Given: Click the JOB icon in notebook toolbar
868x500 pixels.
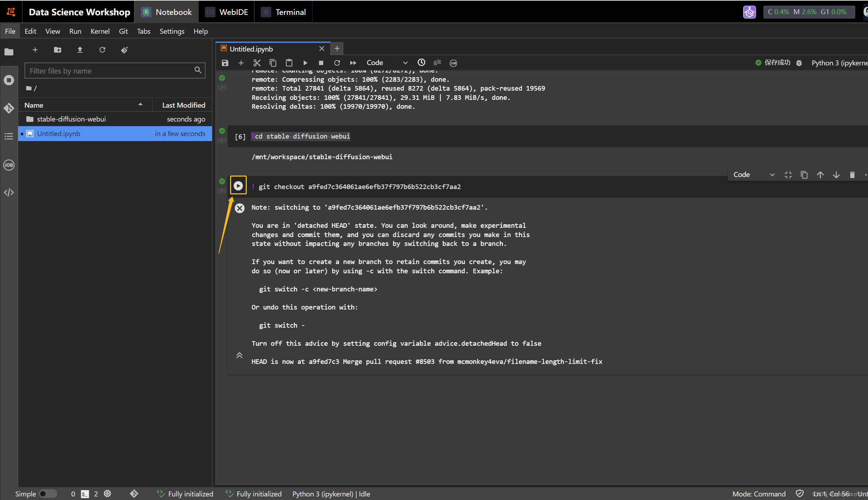Looking at the screenshot, I should (x=453, y=63).
